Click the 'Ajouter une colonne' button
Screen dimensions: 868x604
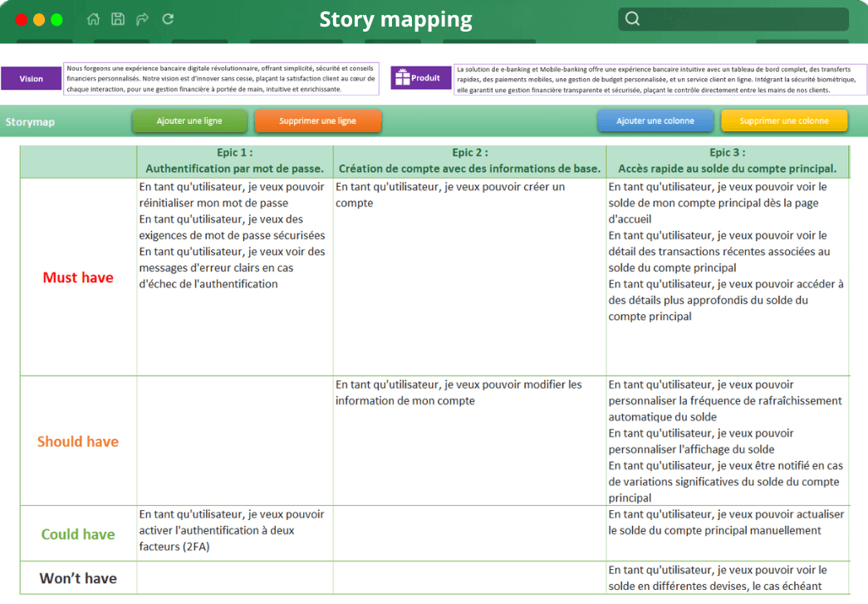pos(655,120)
